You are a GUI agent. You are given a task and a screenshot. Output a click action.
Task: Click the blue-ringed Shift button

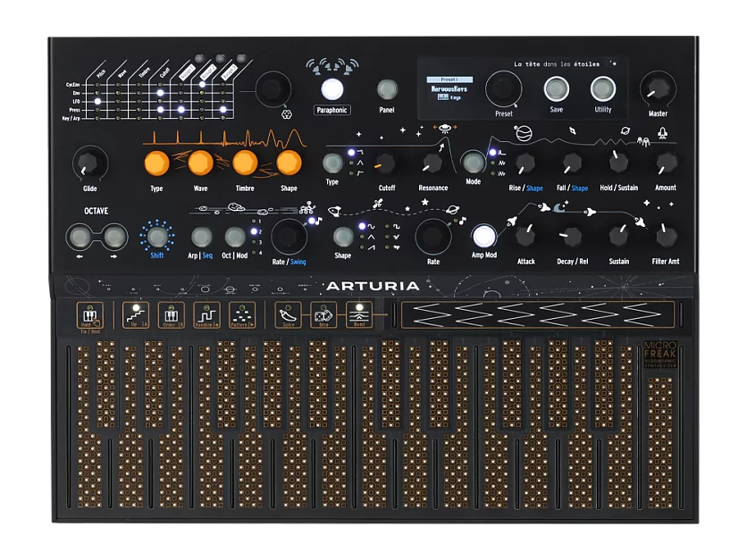click(x=156, y=236)
